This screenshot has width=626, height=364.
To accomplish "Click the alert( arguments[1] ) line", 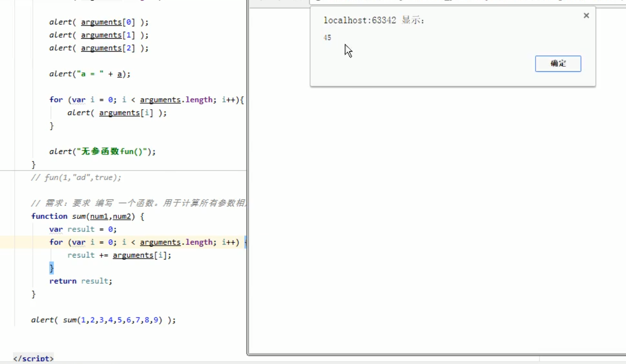I will [x=99, y=35].
